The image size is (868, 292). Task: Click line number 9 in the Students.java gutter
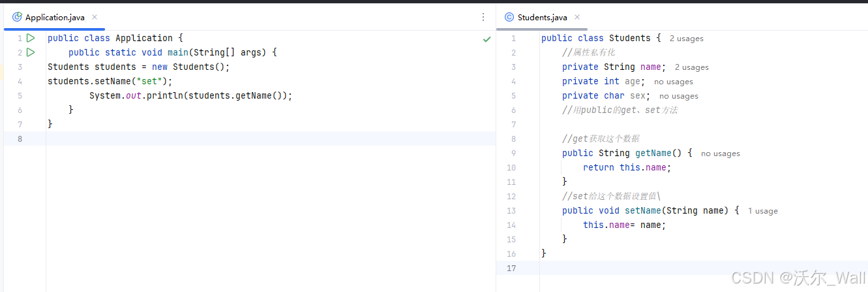[x=513, y=153]
